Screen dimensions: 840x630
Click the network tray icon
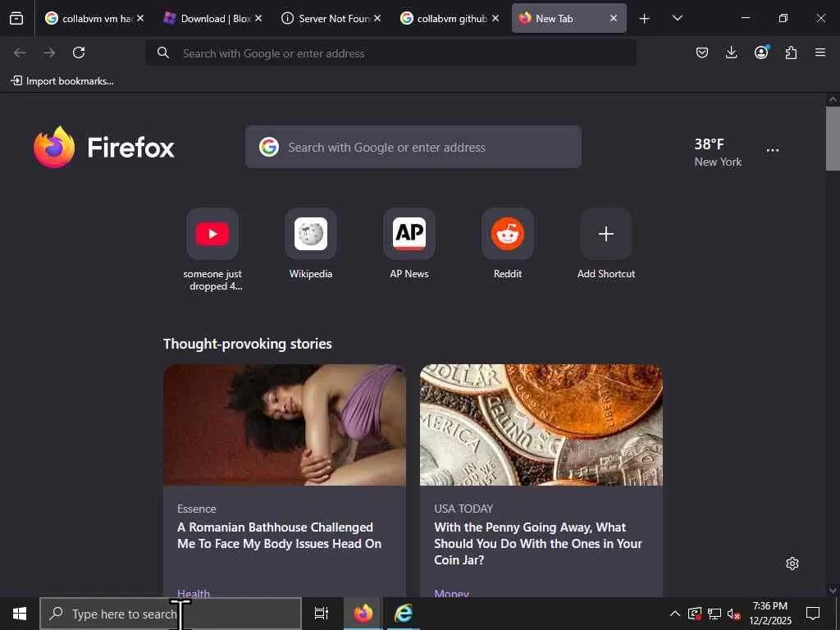coord(714,614)
